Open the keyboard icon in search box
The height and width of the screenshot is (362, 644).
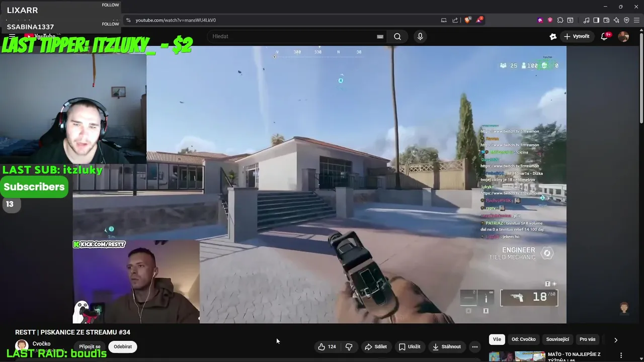pos(380,36)
